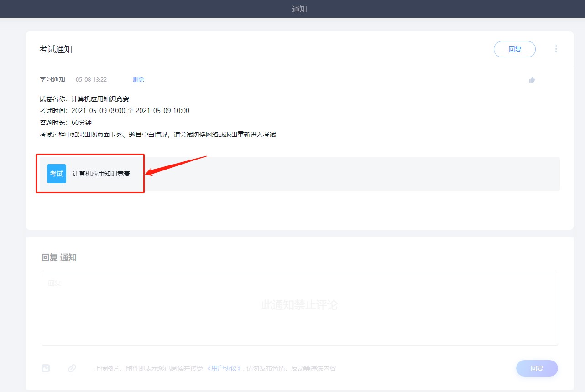Click the 回复 通知 section heading
Image resolution: width=585 pixels, height=392 pixels.
[x=59, y=258]
